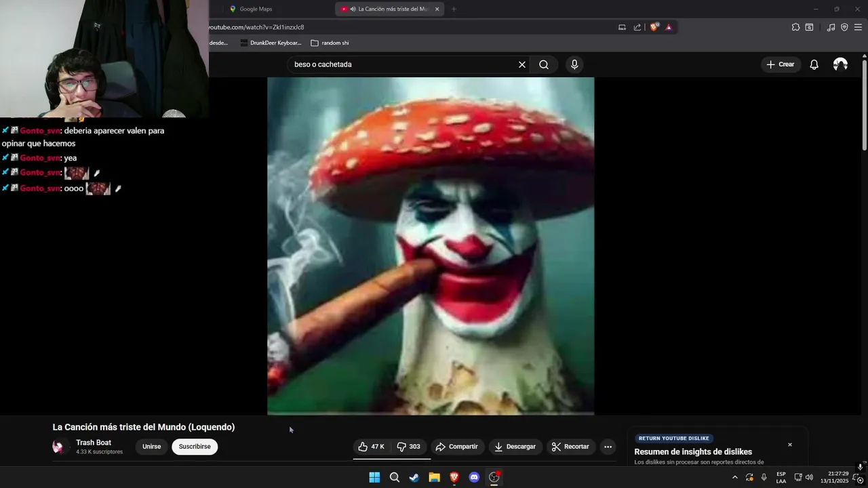This screenshot has width=868, height=488.
Task: Click chat message deberia aparecer valen para opinar
Action: click(83, 137)
